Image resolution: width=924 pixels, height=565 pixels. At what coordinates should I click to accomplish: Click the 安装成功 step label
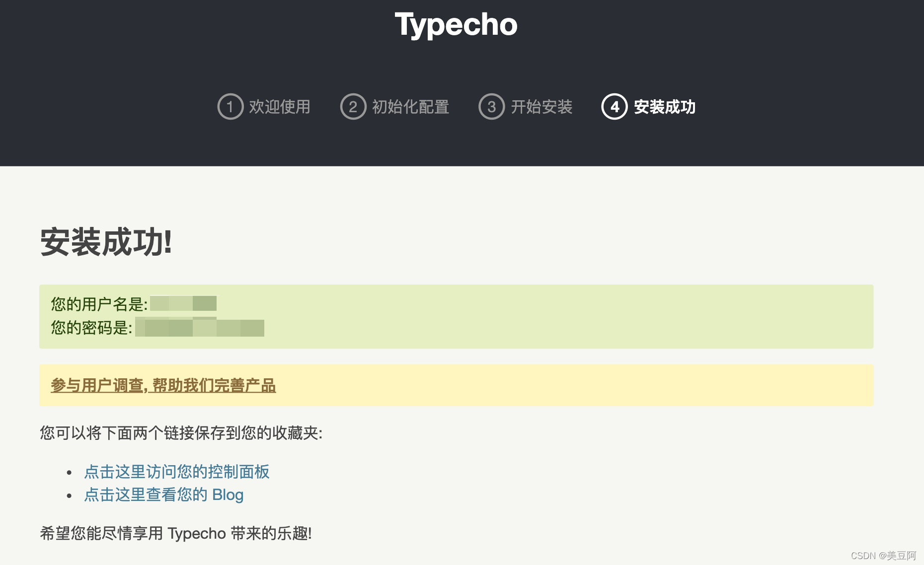click(x=665, y=107)
